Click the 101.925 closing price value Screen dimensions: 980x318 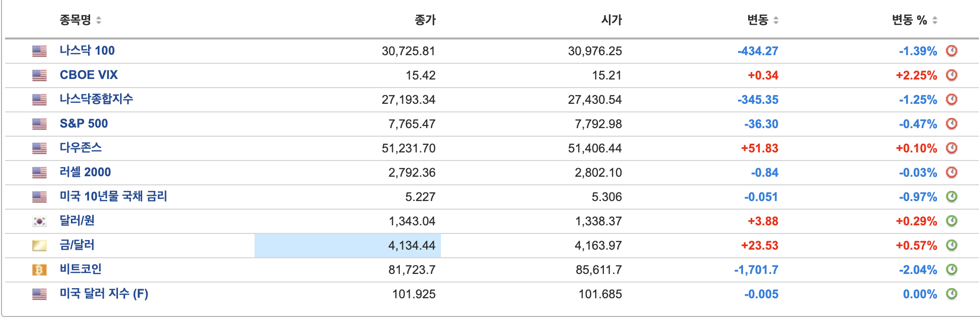(x=414, y=294)
